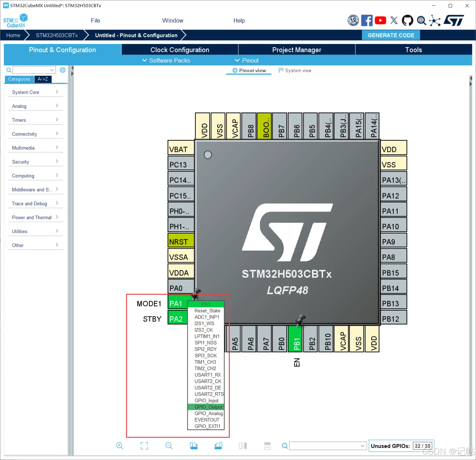Click the ST logo in the header
This screenshot has width=476, height=460.
click(x=454, y=21)
